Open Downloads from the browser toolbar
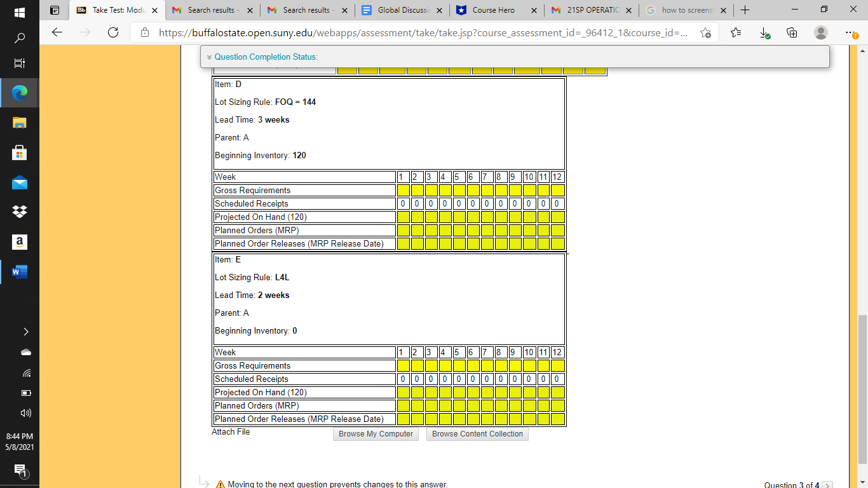The height and width of the screenshot is (488, 868). point(764,33)
